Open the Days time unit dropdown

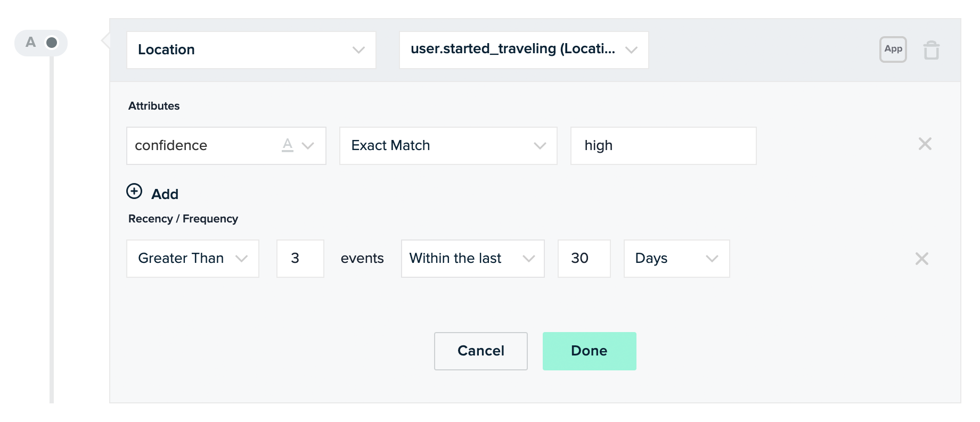pyautogui.click(x=676, y=259)
